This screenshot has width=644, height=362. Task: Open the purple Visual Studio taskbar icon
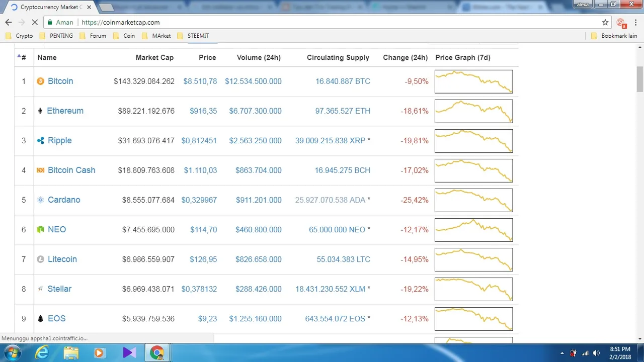coord(129,353)
